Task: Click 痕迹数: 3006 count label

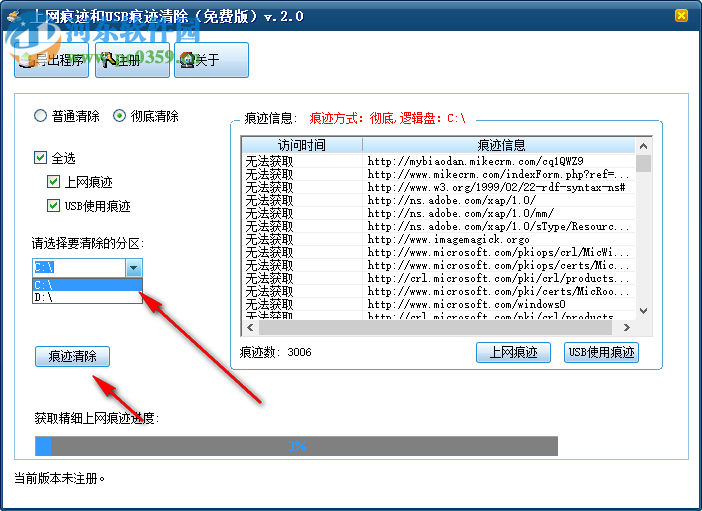Action: pos(275,352)
